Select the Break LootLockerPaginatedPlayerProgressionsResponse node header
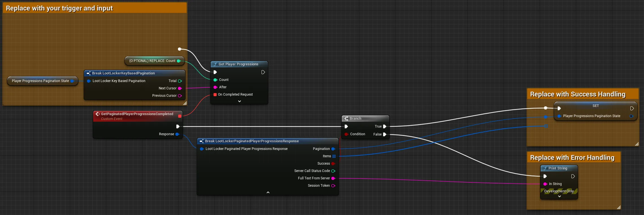 tap(267, 141)
